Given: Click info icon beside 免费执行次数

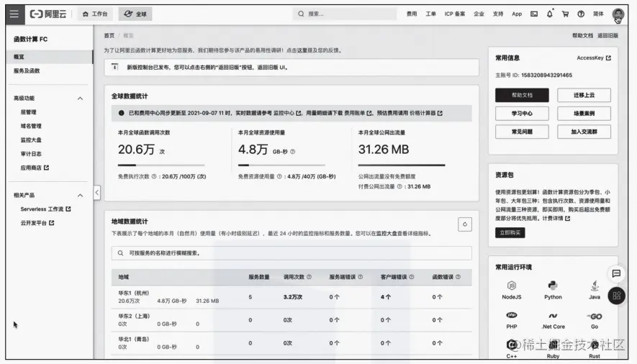Looking at the screenshot, I should 154,176.
